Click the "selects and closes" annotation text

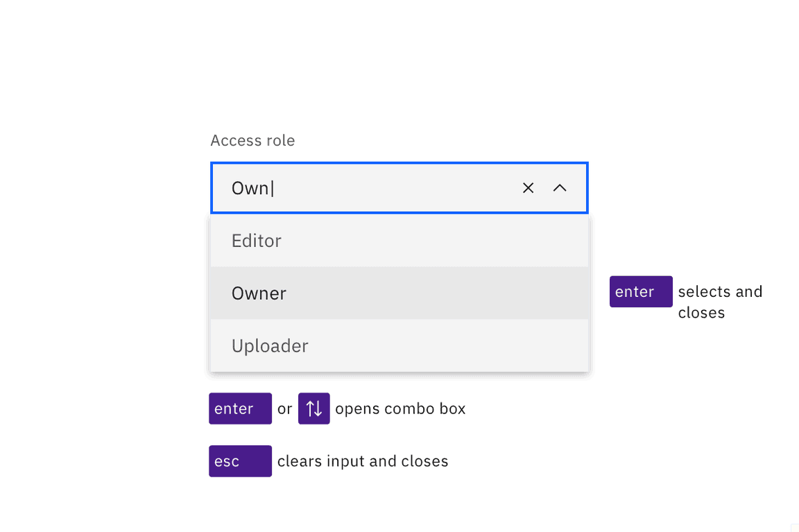click(x=719, y=302)
